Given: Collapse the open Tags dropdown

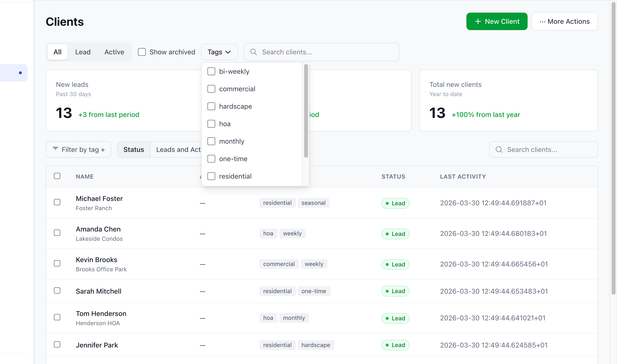Looking at the screenshot, I should click(219, 52).
